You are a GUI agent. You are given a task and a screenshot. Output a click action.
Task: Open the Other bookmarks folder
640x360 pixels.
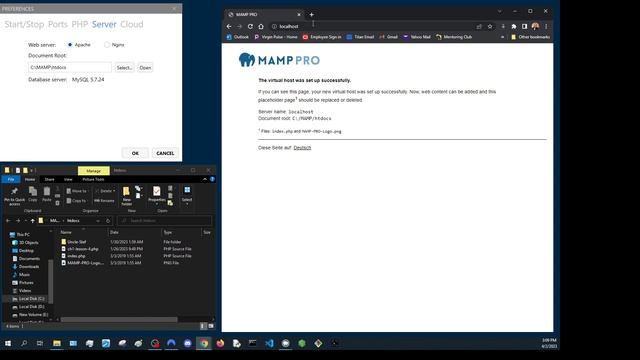(531, 37)
